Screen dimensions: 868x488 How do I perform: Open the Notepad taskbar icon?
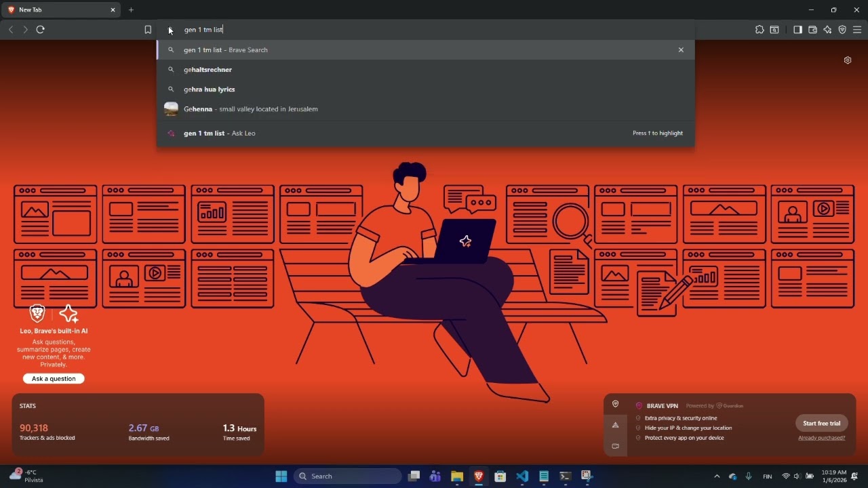pyautogui.click(x=544, y=476)
